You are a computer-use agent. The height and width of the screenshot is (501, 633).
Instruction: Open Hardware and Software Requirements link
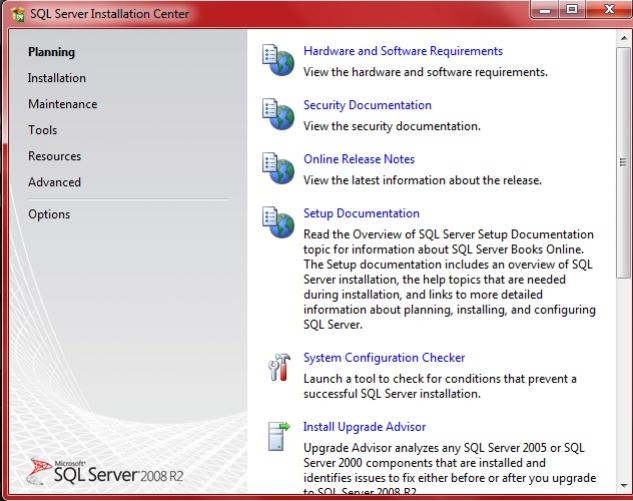(403, 51)
